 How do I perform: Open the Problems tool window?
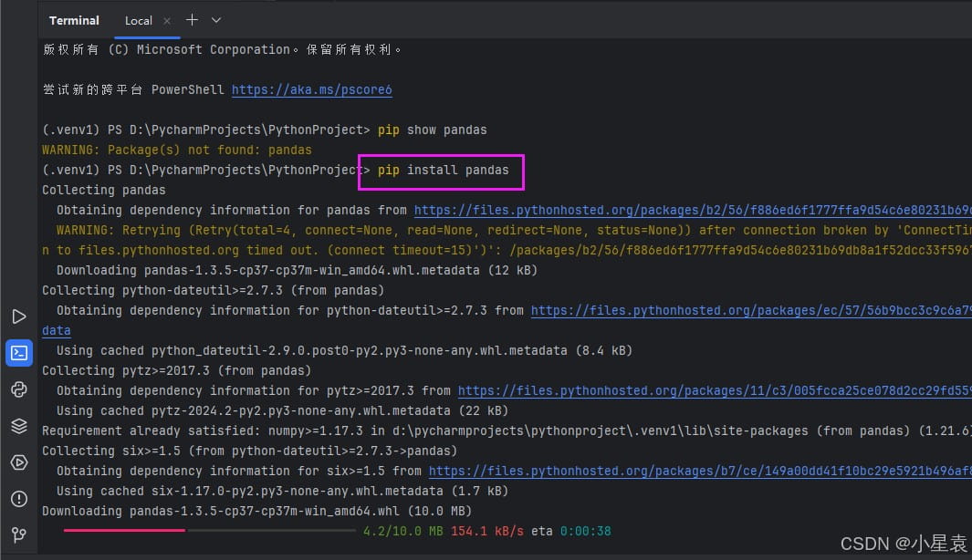point(19,499)
